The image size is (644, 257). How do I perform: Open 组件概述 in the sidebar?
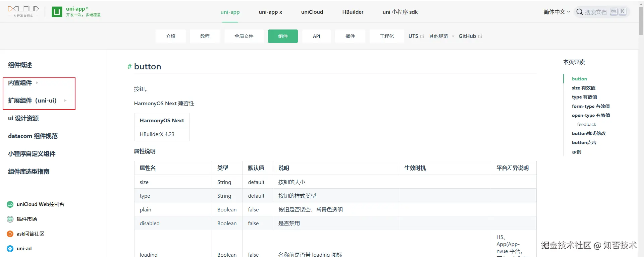20,65
